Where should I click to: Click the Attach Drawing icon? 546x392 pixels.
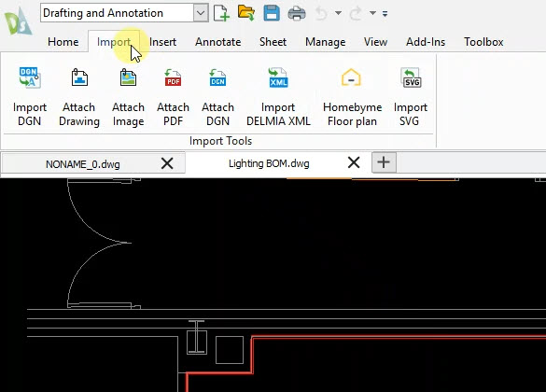(79, 77)
